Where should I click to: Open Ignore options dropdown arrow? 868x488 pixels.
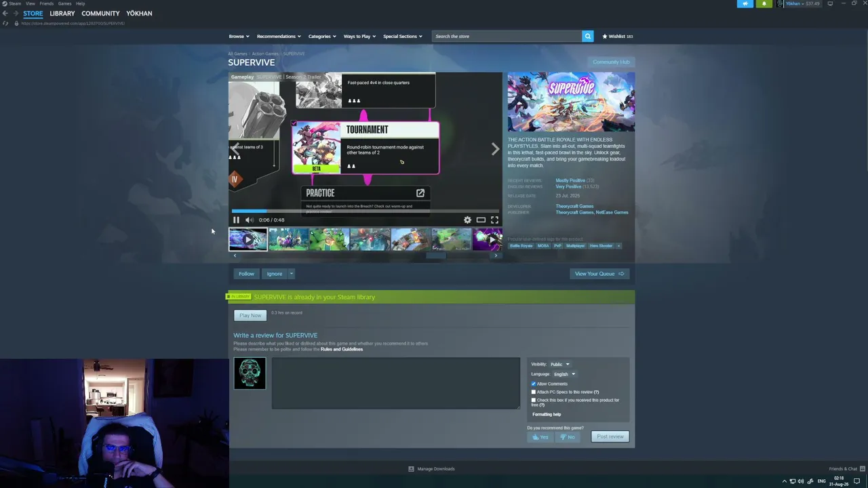(291, 274)
